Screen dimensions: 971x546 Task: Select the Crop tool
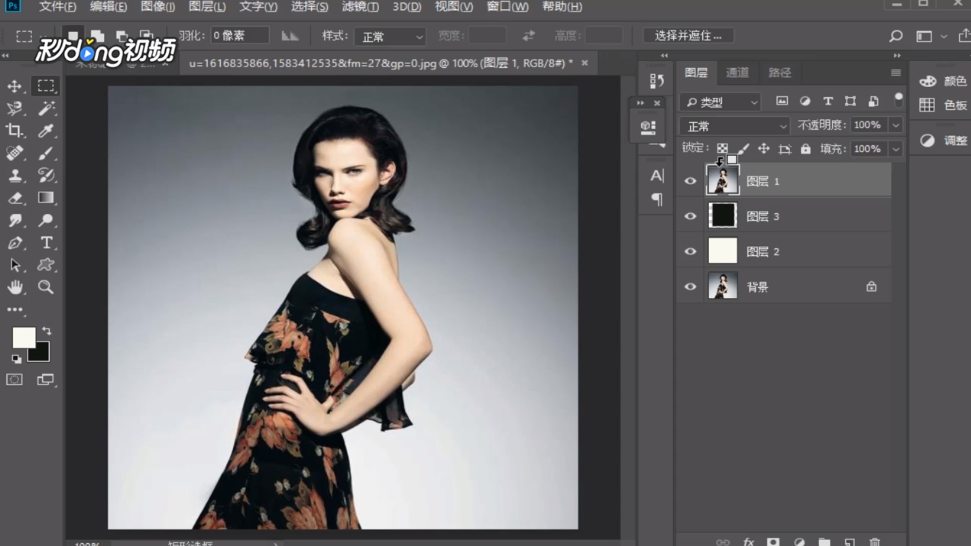pos(14,131)
